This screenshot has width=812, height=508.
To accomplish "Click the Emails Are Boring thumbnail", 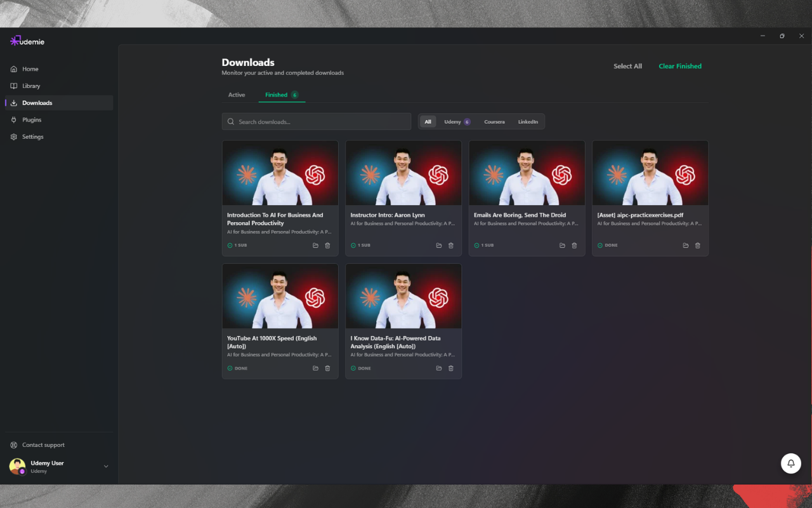I will click(x=527, y=173).
